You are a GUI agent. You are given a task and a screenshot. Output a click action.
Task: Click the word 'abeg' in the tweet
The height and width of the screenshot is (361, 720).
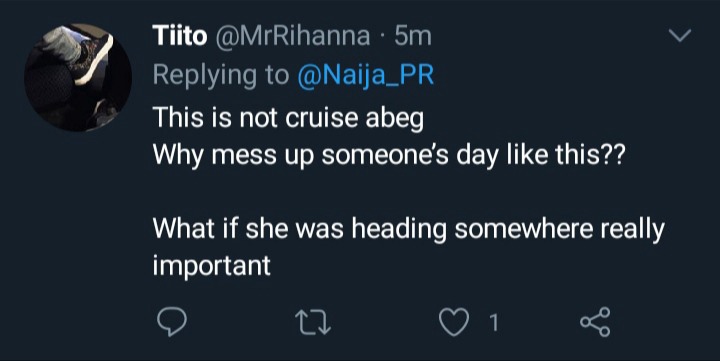click(394, 119)
